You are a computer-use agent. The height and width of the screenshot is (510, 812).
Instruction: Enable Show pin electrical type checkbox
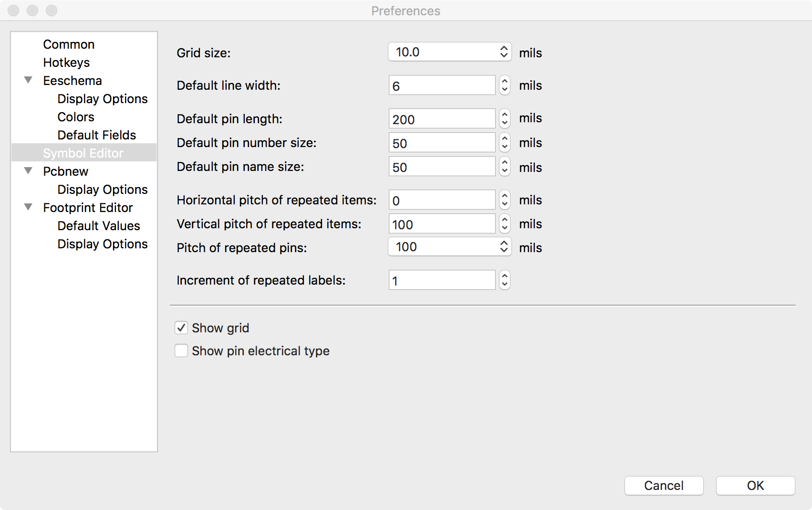coord(181,351)
